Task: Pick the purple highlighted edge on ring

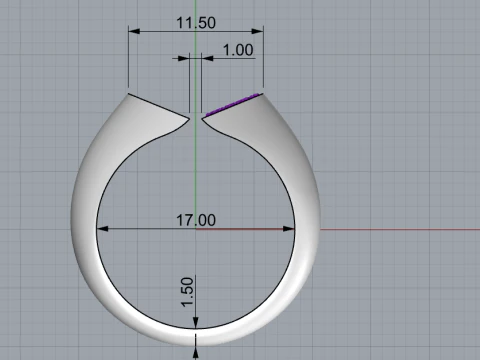Action: (x=232, y=105)
